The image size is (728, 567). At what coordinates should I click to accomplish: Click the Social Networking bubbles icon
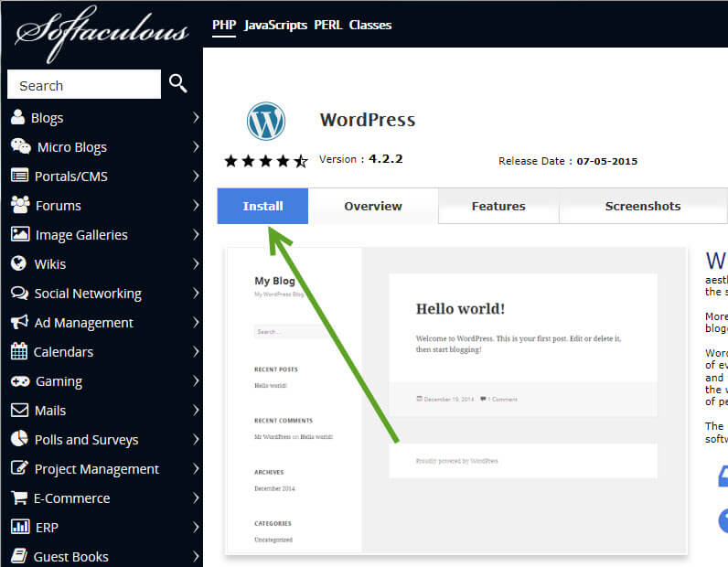[19, 293]
